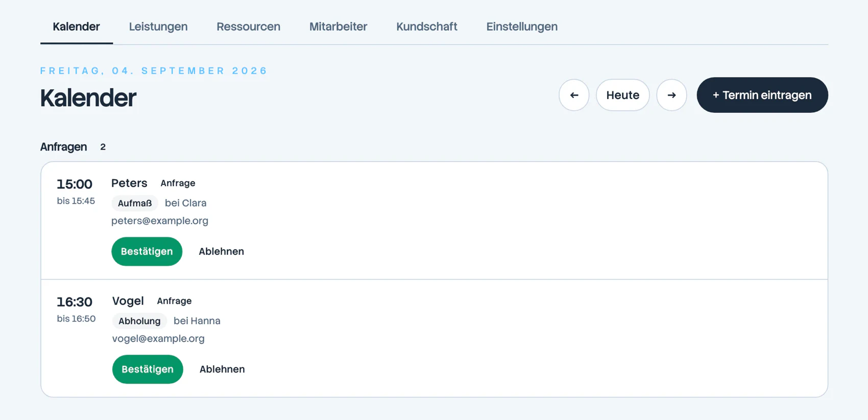Viewport: 868px width, 420px height.
Task: Decline the Vogel request
Action: [222, 369]
